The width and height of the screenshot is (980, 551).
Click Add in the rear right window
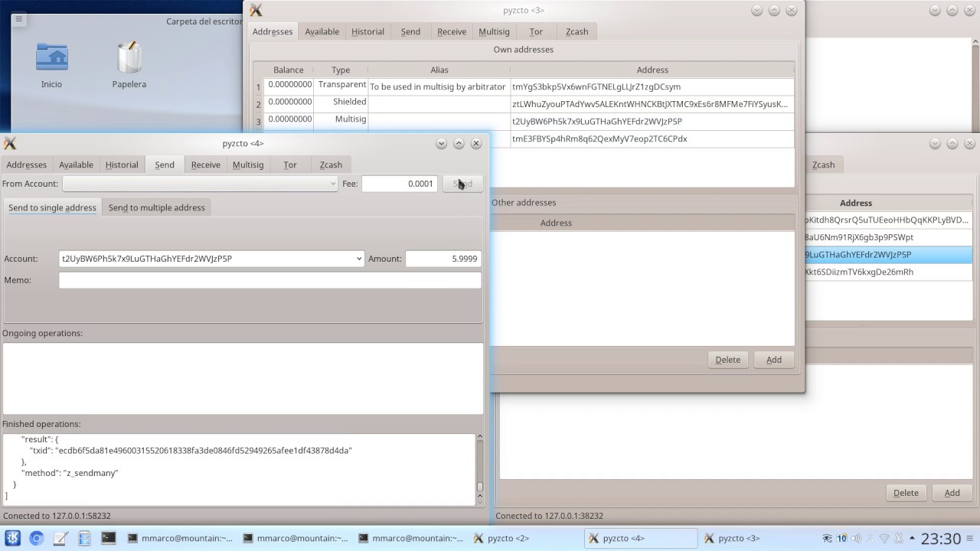(x=952, y=493)
